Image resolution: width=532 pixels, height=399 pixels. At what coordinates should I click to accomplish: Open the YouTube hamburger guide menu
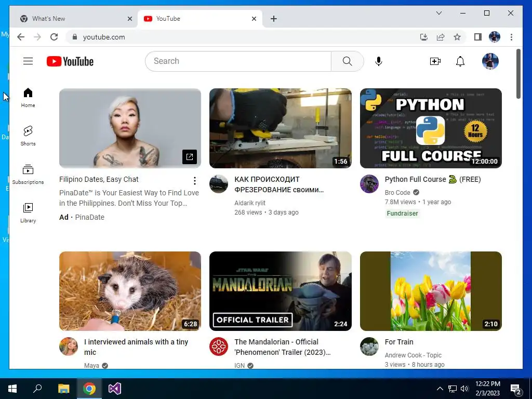(x=28, y=61)
